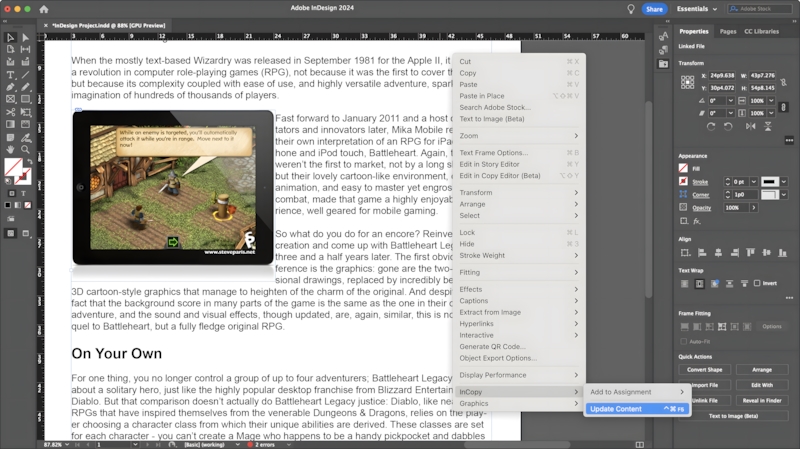This screenshot has height=449, width=800.
Task: Select the Pen tool
Action: click(10, 87)
